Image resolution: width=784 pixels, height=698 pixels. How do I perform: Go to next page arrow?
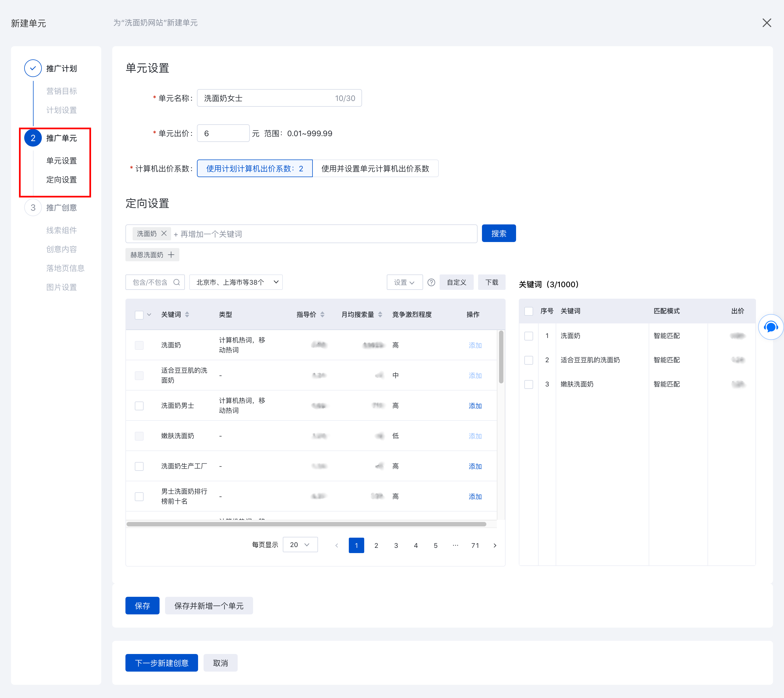coord(495,545)
